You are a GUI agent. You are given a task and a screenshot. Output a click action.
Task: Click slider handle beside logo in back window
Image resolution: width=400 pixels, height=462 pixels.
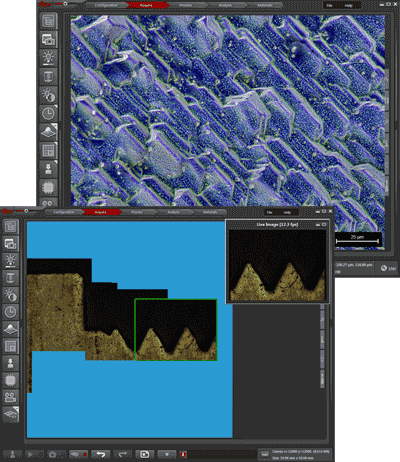pos(66,4)
